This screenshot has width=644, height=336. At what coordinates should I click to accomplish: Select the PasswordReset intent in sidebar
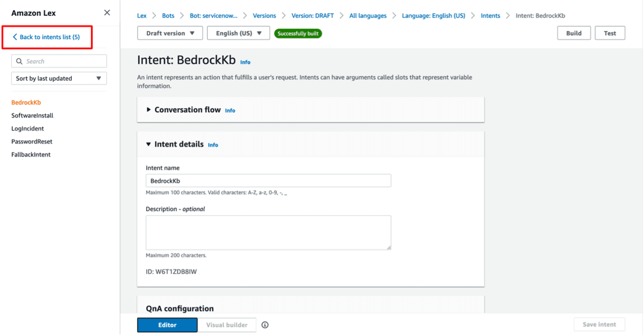[x=32, y=141]
